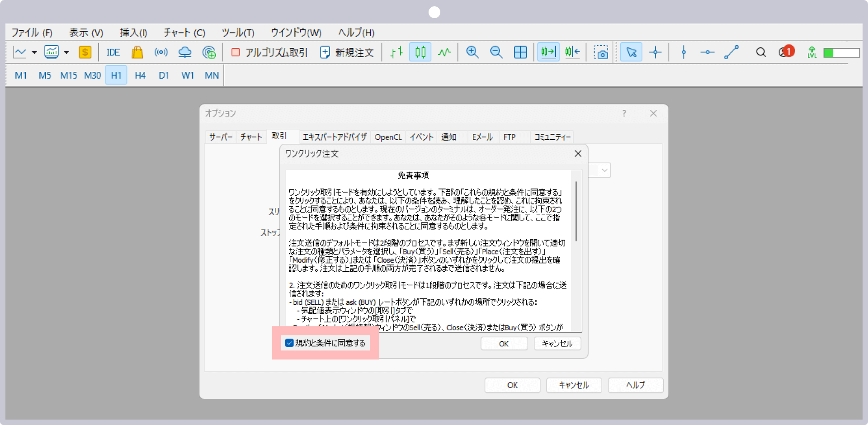Open notifications with red badge

[787, 52]
